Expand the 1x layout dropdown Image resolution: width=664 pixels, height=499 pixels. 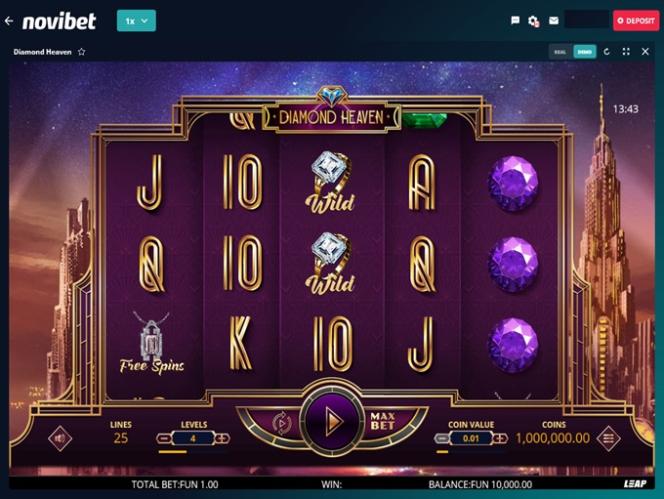136,21
